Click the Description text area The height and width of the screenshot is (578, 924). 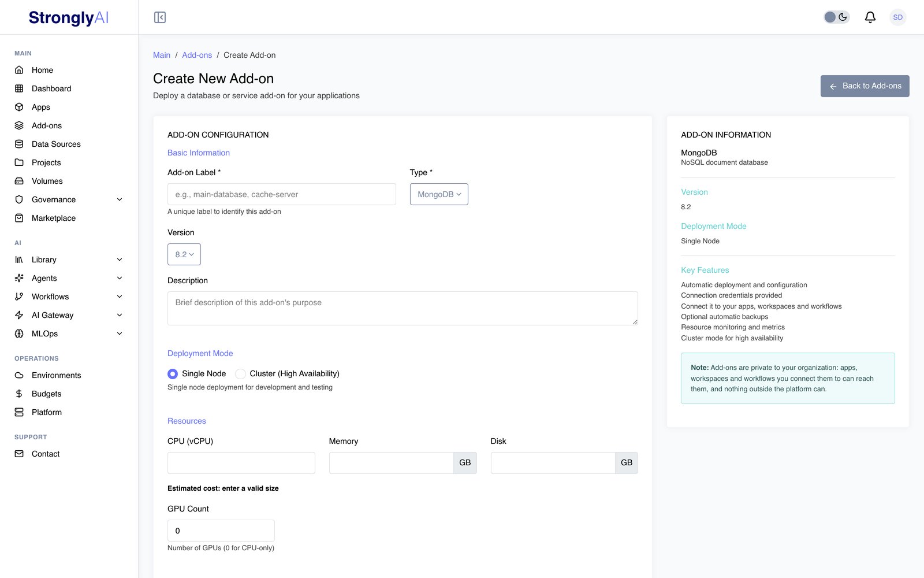tap(403, 308)
